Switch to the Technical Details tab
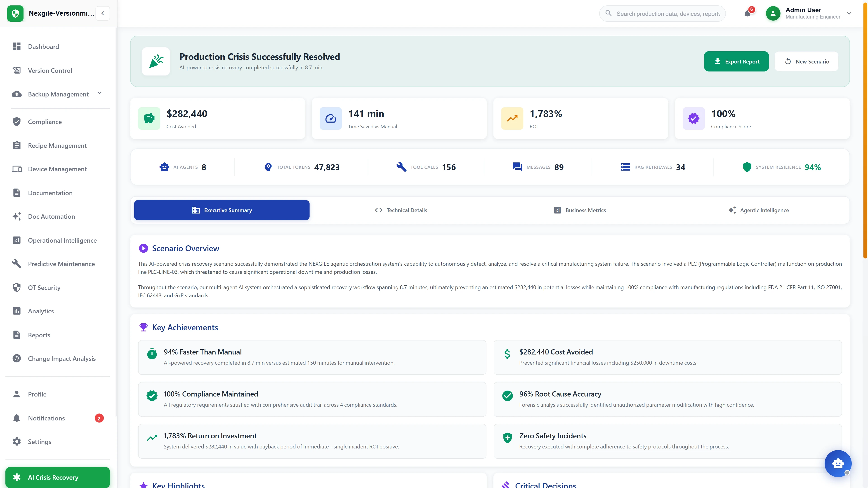Viewport: 868px width, 488px height. click(401, 210)
